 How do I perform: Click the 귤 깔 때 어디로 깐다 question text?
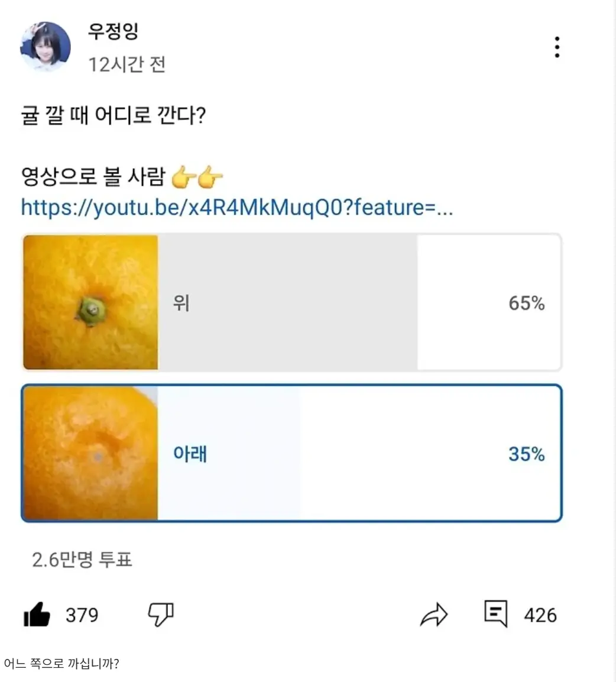click(114, 115)
